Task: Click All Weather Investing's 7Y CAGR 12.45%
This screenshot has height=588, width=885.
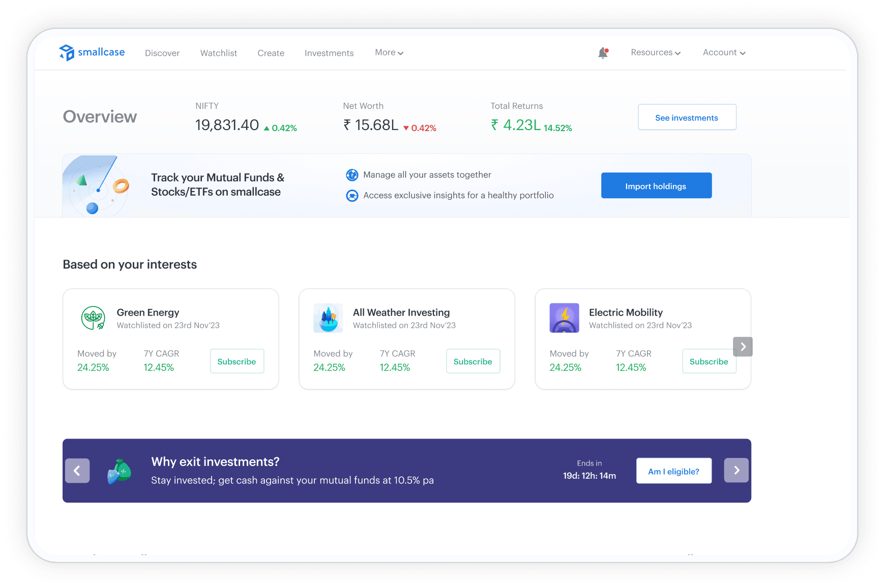Action: coord(395,367)
